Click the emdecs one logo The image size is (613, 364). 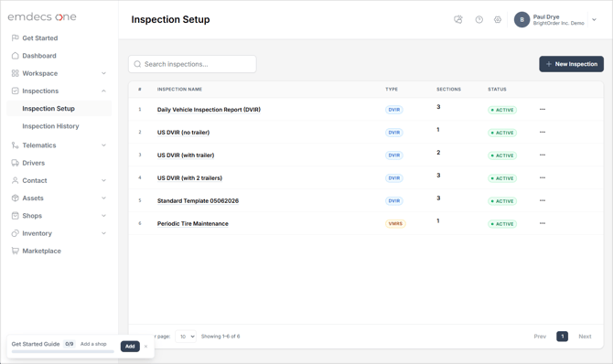point(42,16)
